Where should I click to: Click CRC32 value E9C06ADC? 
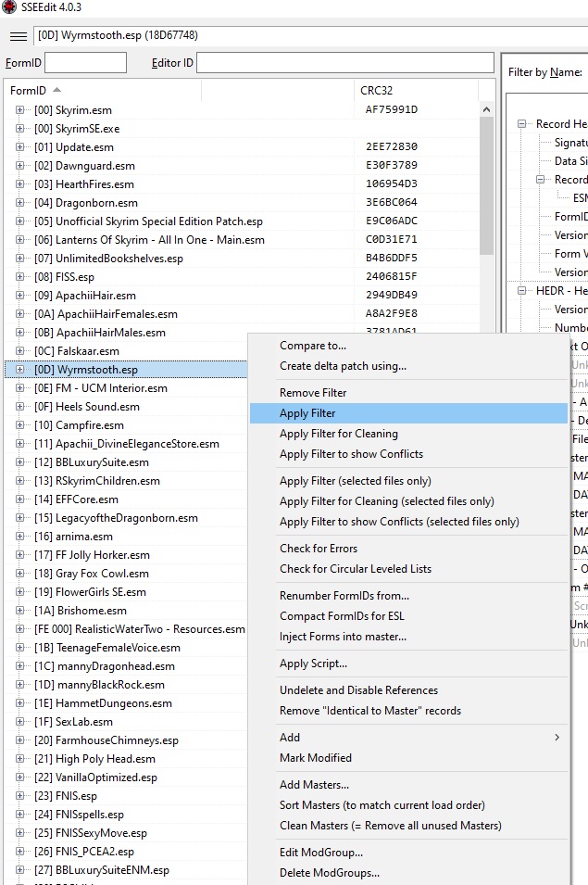click(392, 221)
